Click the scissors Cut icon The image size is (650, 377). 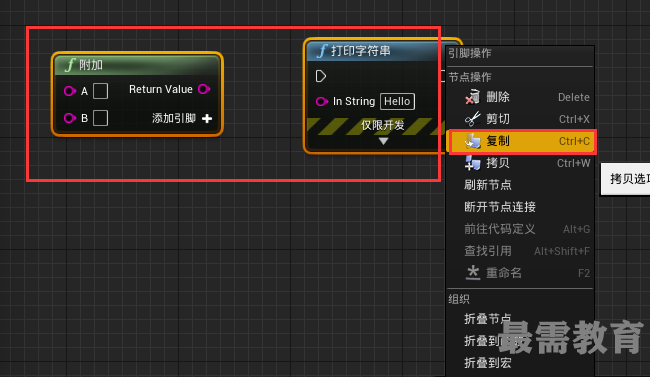pyautogui.click(x=472, y=119)
